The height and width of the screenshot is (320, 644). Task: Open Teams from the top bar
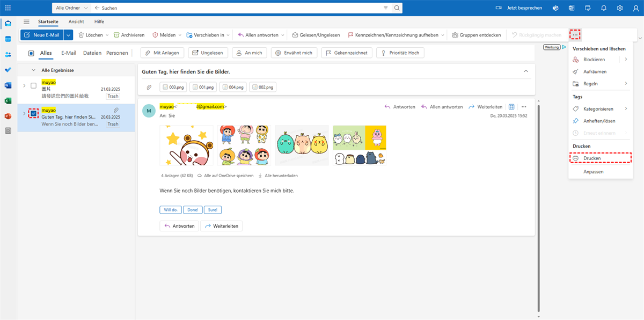557,8
